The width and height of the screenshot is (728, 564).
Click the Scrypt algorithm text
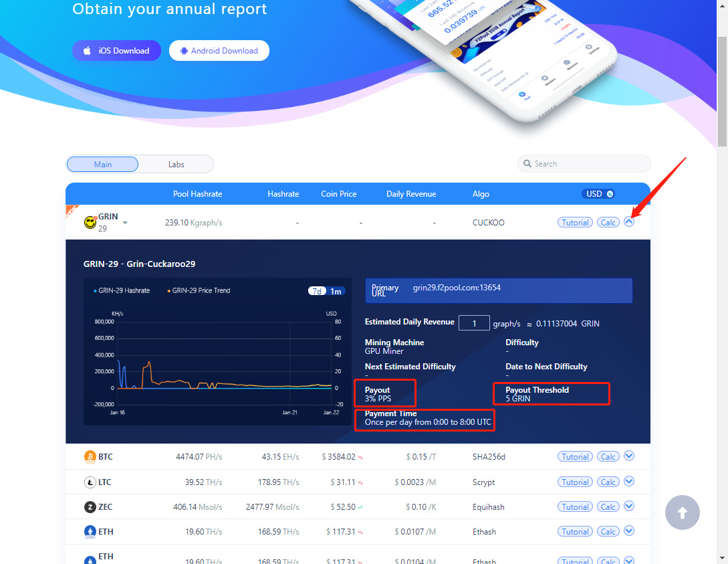click(483, 482)
